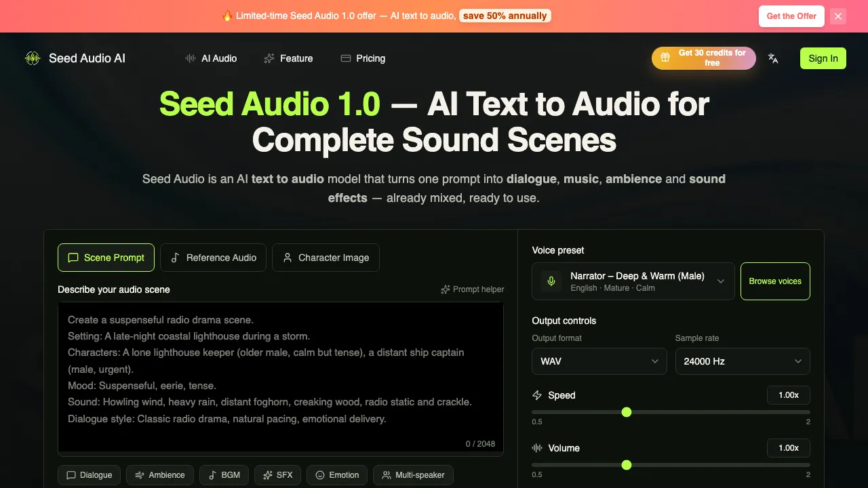The height and width of the screenshot is (488, 868).
Task: Click the Volume slider handle
Action: tap(627, 465)
